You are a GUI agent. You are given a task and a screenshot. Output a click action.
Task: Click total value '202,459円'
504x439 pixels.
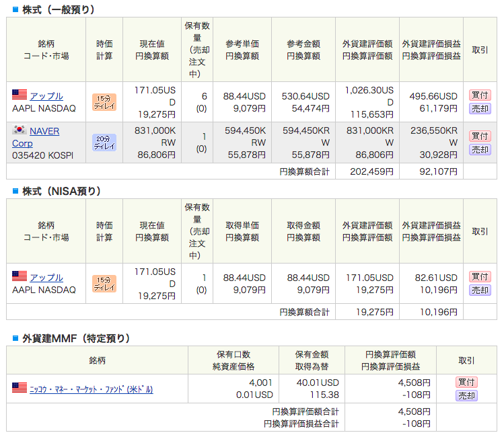click(371, 171)
